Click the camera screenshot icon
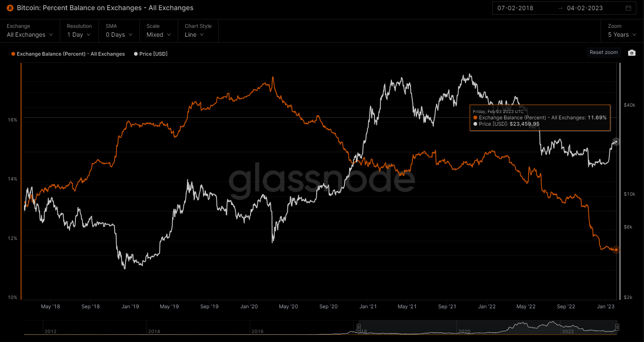This screenshot has height=342, width=644. [x=631, y=53]
